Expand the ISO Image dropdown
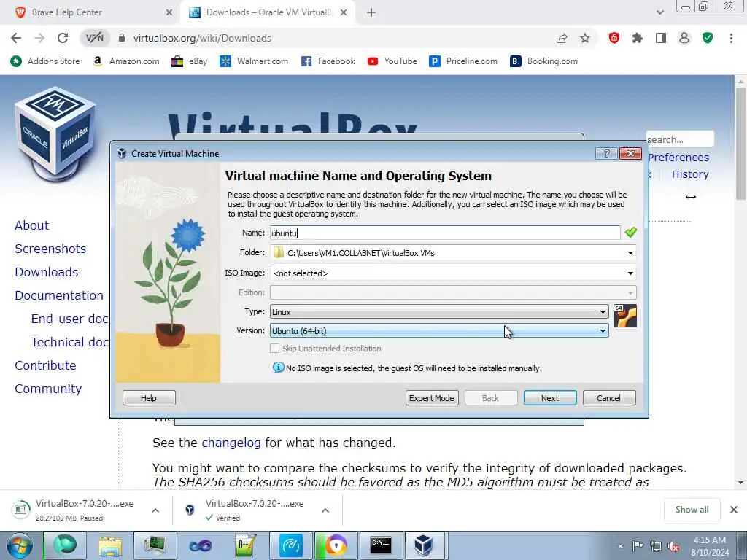Viewport: 747px width, 560px height. 630,273
